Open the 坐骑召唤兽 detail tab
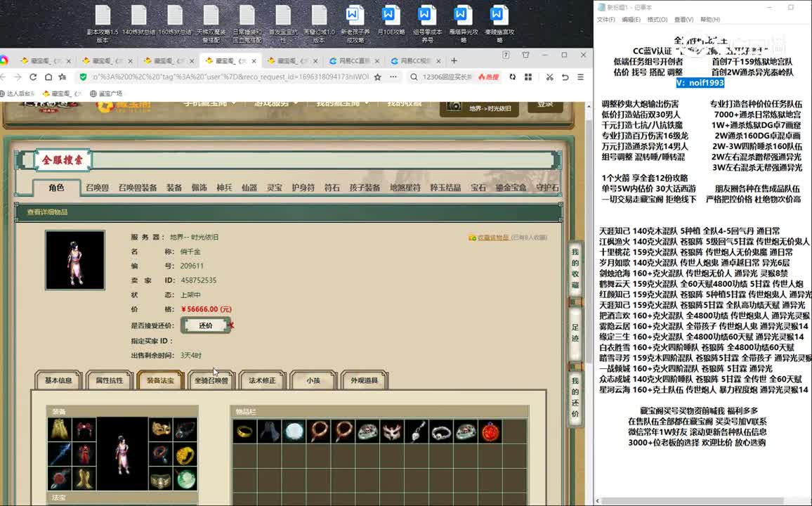 [x=211, y=380]
